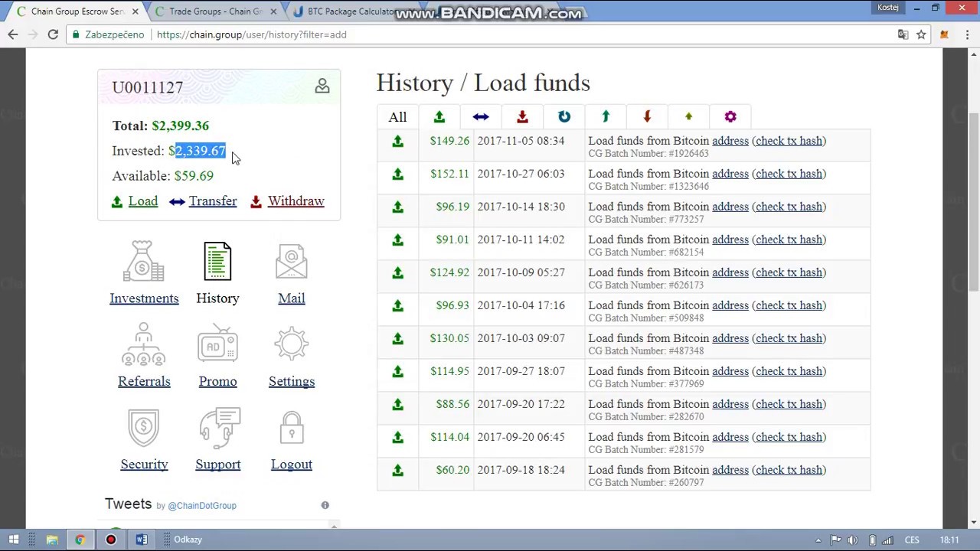Click the load icon on the $96.93 row
Viewport: 980px width, 551px height.
[397, 305]
